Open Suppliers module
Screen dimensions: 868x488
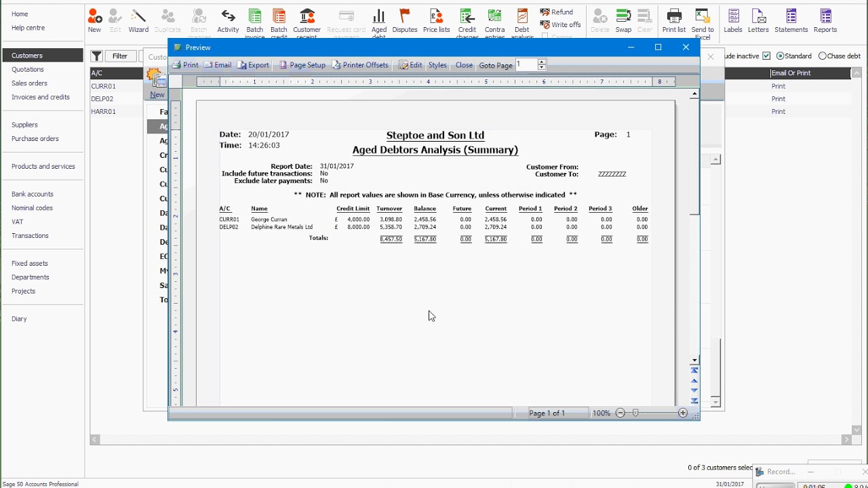pos(24,125)
